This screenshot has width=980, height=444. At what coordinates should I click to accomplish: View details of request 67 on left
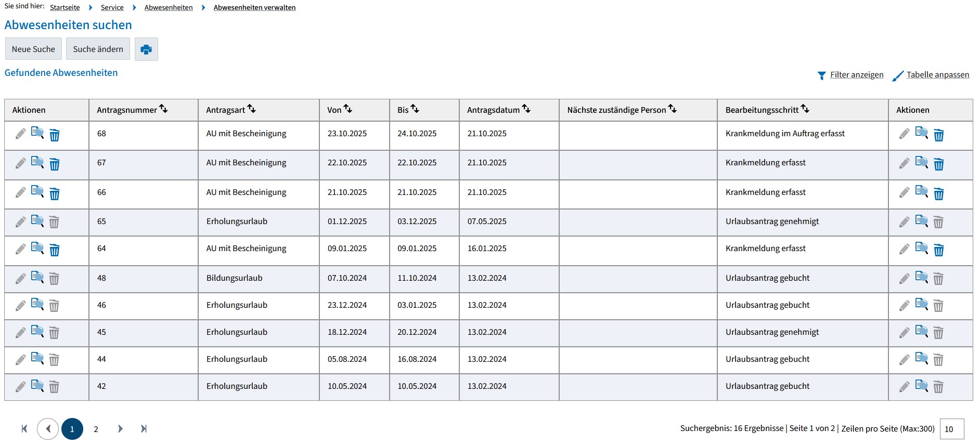37,162
